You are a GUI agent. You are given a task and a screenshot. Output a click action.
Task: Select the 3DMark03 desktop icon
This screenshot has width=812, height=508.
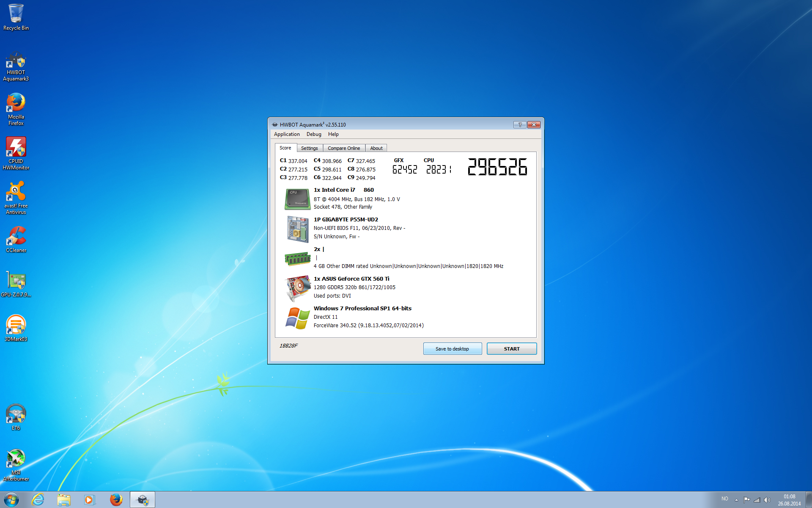tap(16, 329)
